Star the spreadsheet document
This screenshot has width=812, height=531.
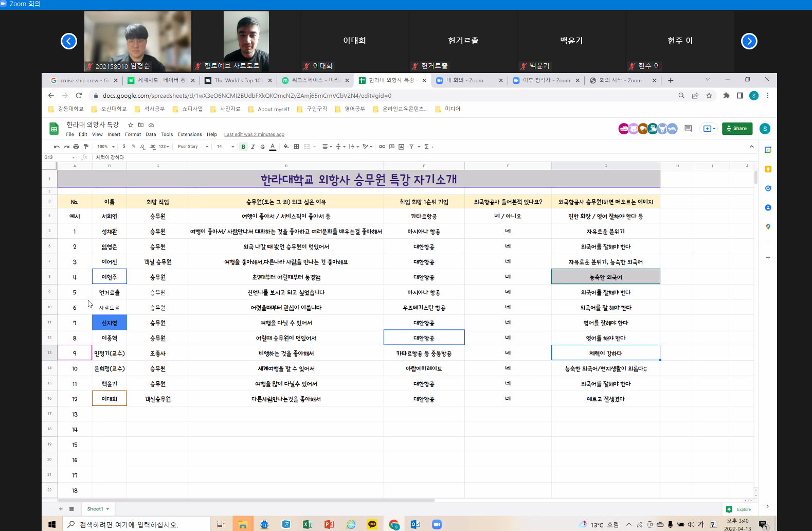[131, 125]
